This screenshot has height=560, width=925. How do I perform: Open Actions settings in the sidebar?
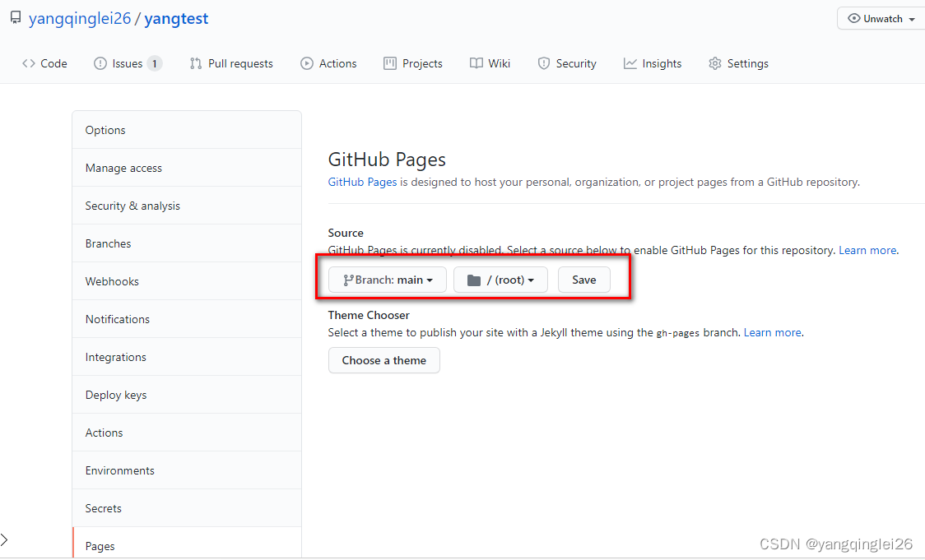click(187, 432)
